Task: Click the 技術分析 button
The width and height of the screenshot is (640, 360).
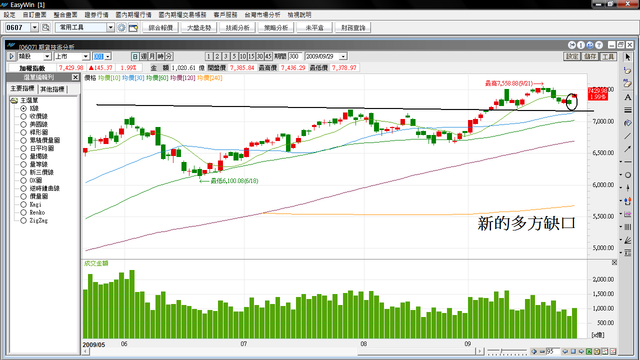Action: tap(238, 28)
